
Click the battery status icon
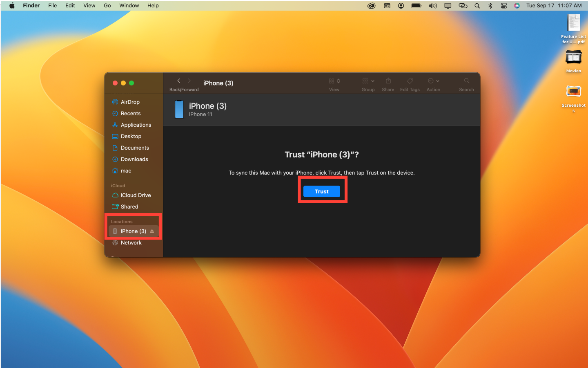pyautogui.click(x=416, y=6)
